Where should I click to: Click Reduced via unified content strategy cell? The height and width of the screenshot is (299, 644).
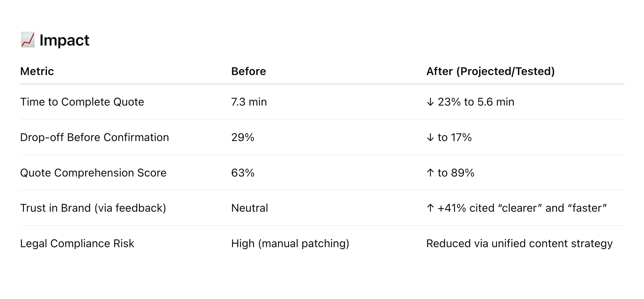pos(519,244)
